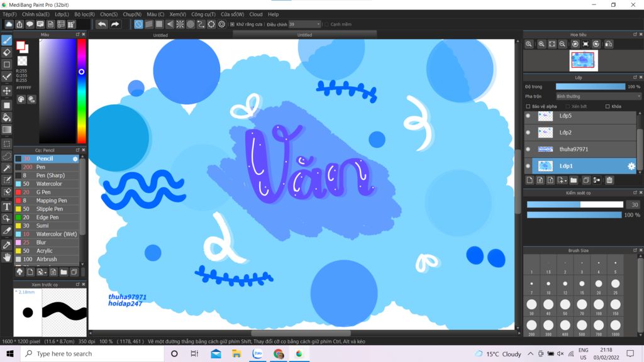Image resolution: width=644 pixels, height=362 pixels.
Task: Turn snap off in toolbar
Action: pyautogui.click(x=138, y=25)
